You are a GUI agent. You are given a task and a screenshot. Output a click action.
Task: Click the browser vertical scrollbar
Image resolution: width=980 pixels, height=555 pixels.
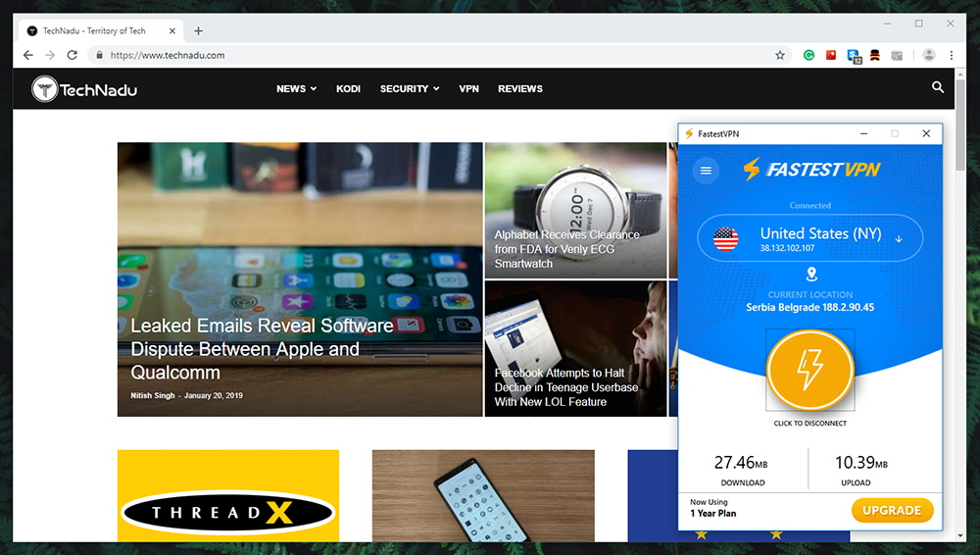960,126
